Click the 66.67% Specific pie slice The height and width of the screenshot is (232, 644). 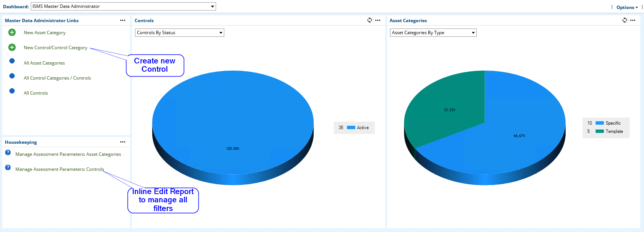(x=519, y=135)
